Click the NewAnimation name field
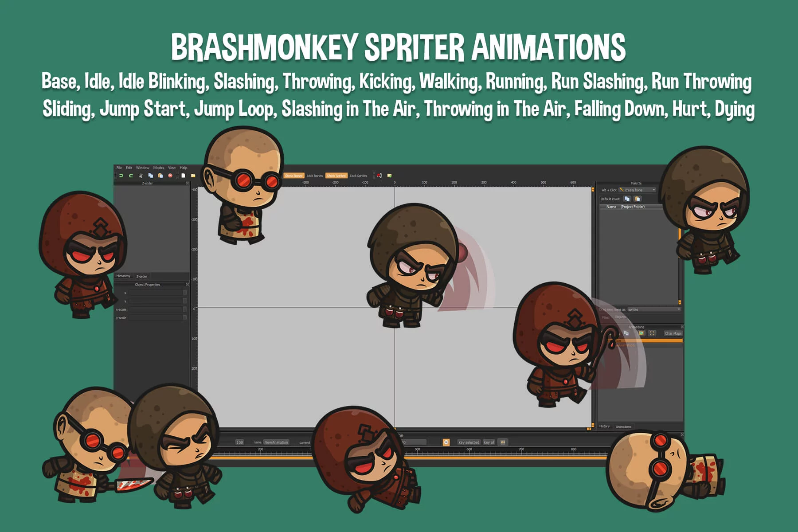Viewport: 798px width, 532px height. pos(276,442)
